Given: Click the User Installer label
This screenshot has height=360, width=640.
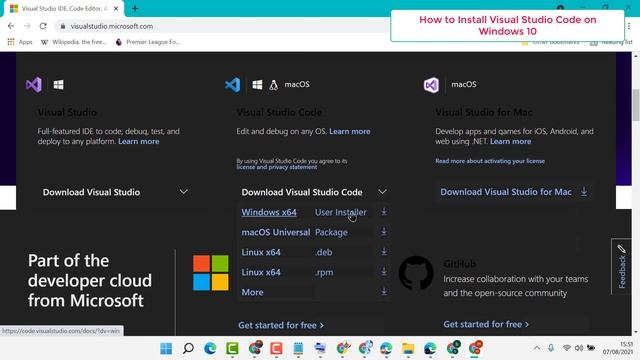Looking at the screenshot, I should pyautogui.click(x=340, y=212).
